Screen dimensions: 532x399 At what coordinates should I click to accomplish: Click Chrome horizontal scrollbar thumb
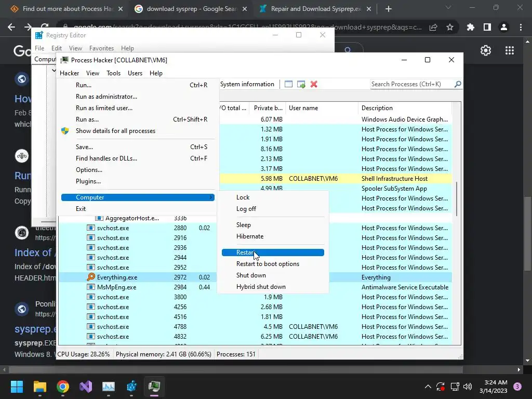click(x=236, y=369)
